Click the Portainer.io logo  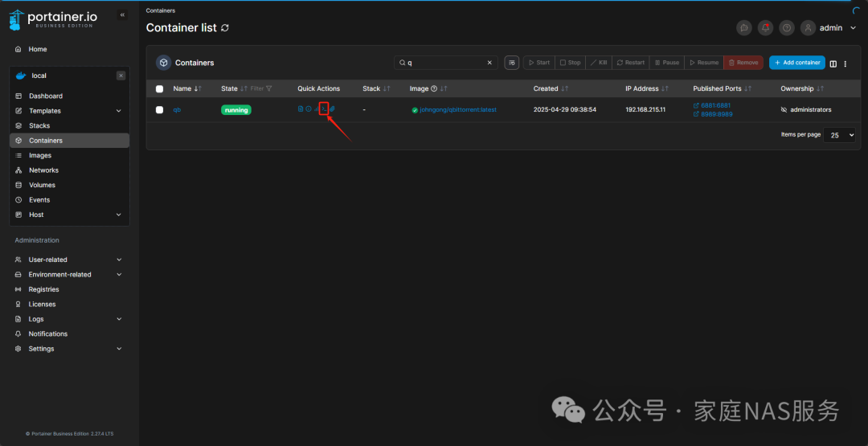point(54,19)
